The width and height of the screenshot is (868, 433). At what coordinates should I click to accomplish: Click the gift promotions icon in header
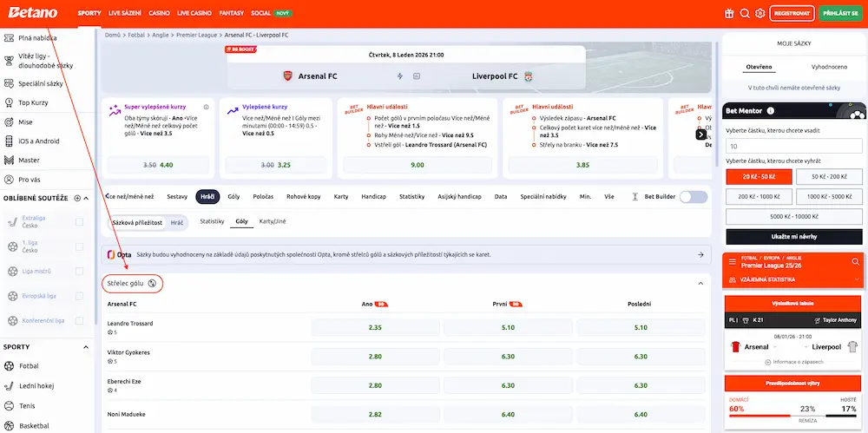coord(729,13)
